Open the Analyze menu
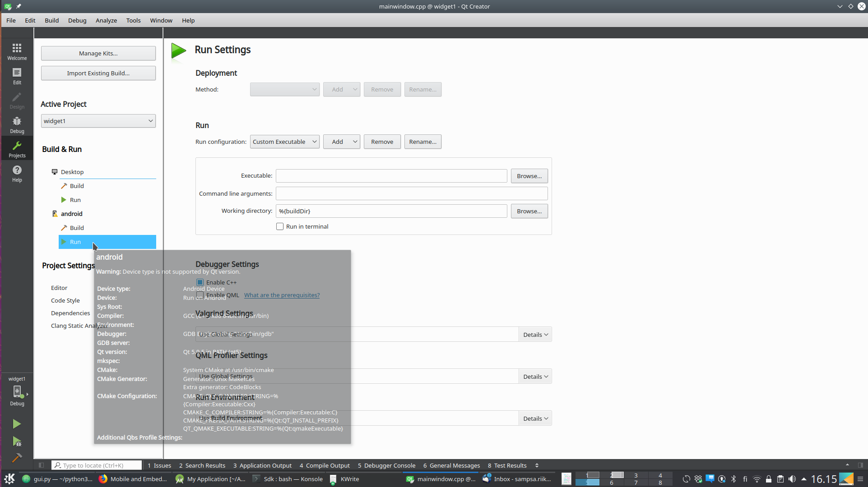868x487 pixels. (x=106, y=20)
